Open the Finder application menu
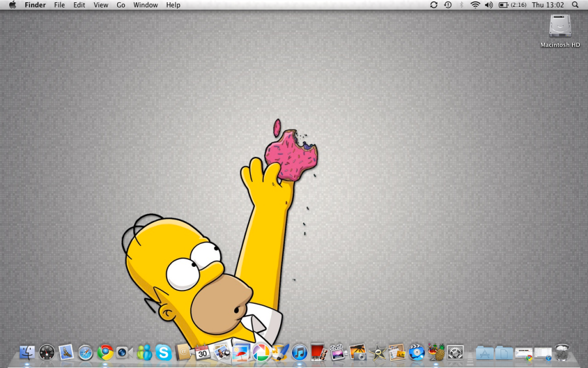588x368 pixels. [x=35, y=5]
